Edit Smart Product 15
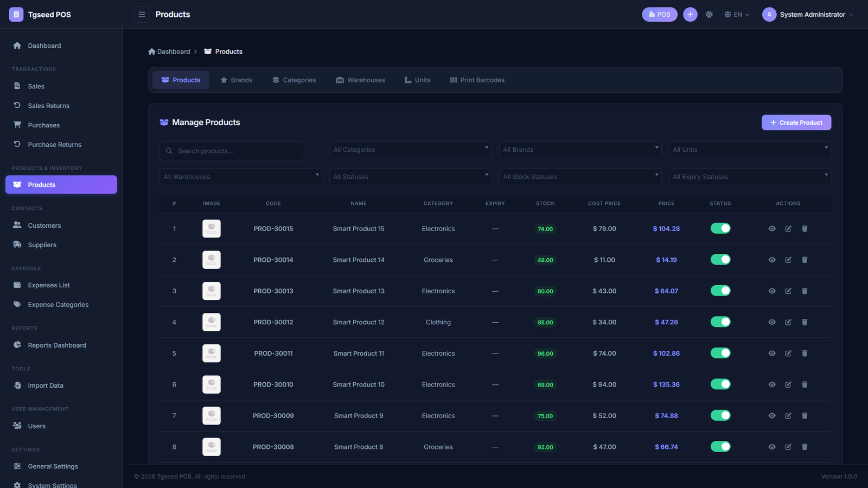This screenshot has width=868, height=488. point(788,229)
